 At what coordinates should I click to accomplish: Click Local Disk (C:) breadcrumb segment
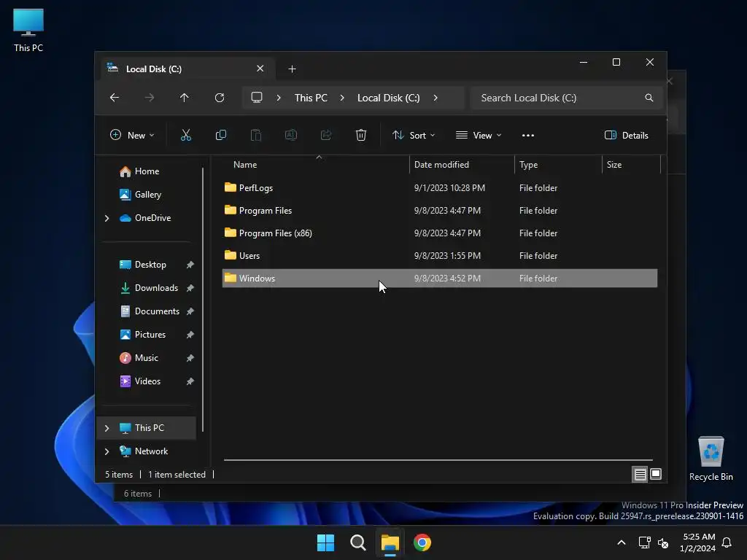tap(389, 98)
